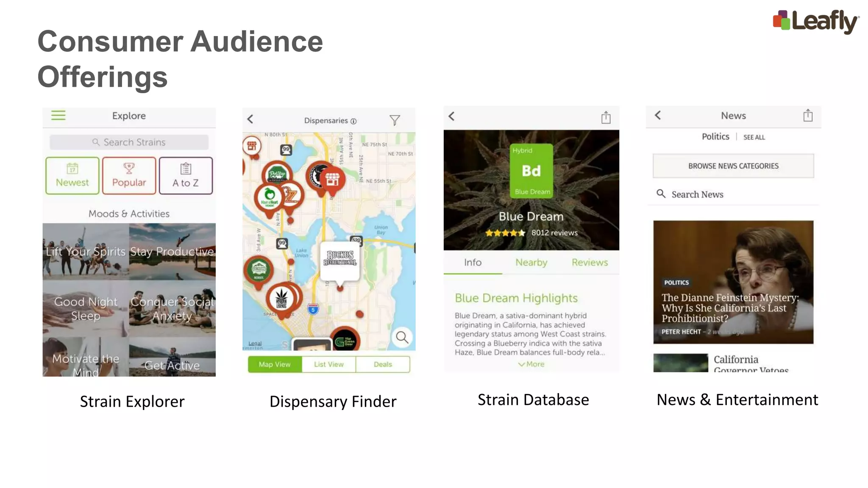This screenshot has height=488, width=868.
Task: Switch to Deals tab
Action: (383, 364)
